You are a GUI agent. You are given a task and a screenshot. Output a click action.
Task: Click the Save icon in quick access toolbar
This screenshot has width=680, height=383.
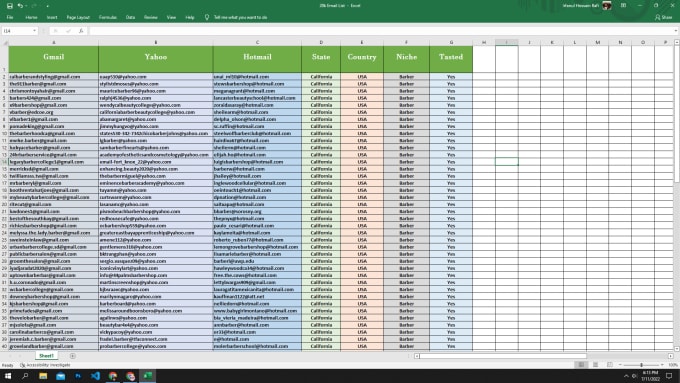pos(10,6)
